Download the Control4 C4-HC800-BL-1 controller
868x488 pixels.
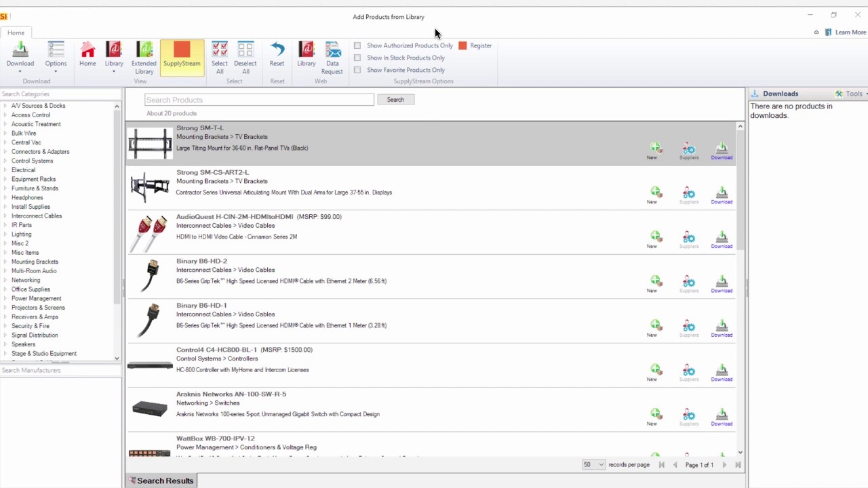[x=722, y=373]
